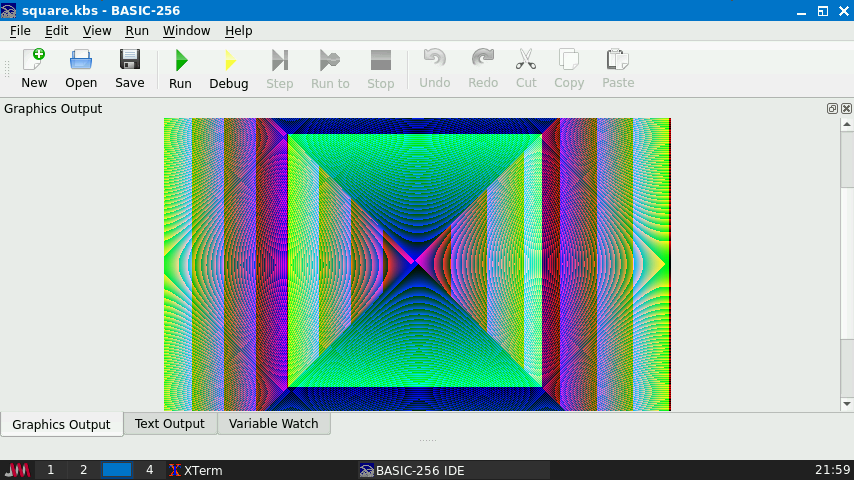Switch to the Text Output tab
854x480 pixels.
[170, 424]
